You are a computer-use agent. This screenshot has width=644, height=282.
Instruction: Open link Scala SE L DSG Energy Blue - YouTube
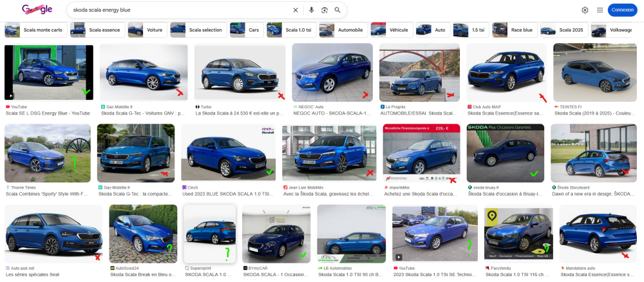click(x=48, y=113)
